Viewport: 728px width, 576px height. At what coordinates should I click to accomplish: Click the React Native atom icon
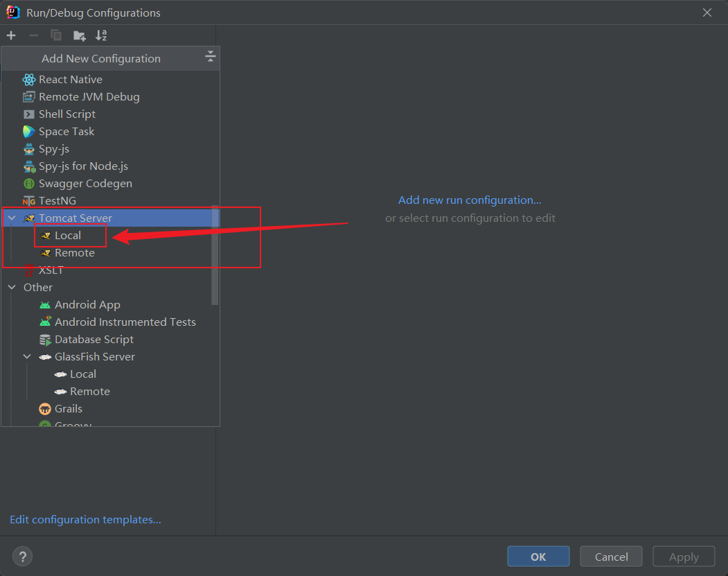29,80
